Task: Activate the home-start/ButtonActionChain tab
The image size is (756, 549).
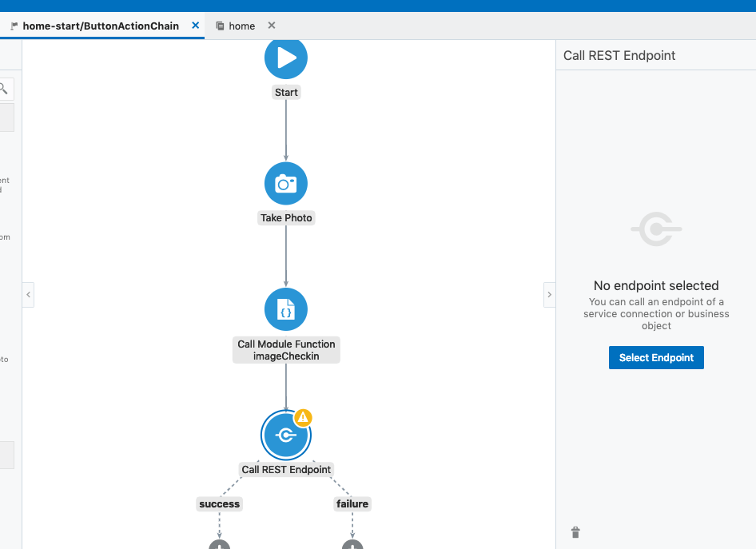Action: coord(100,26)
